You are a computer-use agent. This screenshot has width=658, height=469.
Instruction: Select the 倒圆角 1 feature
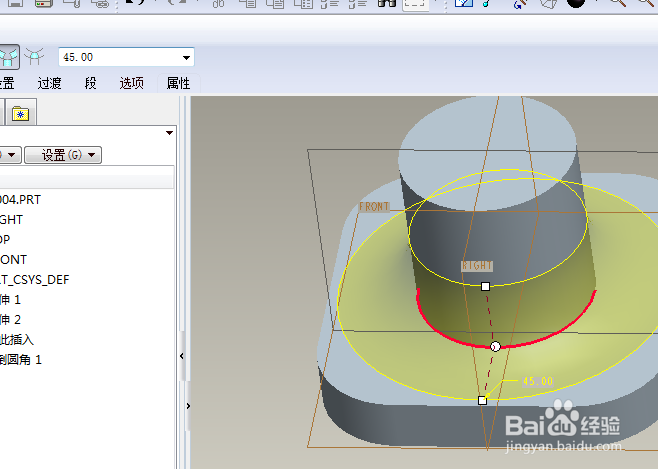(x=21, y=360)
